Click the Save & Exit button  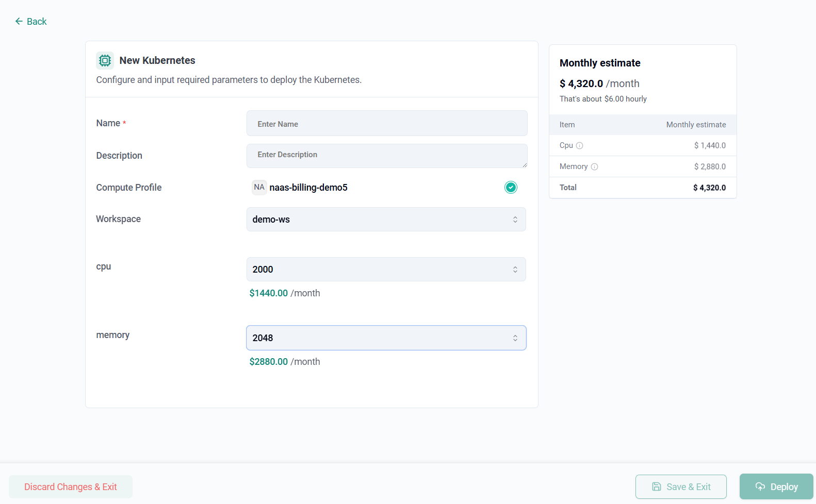[681, 486]
